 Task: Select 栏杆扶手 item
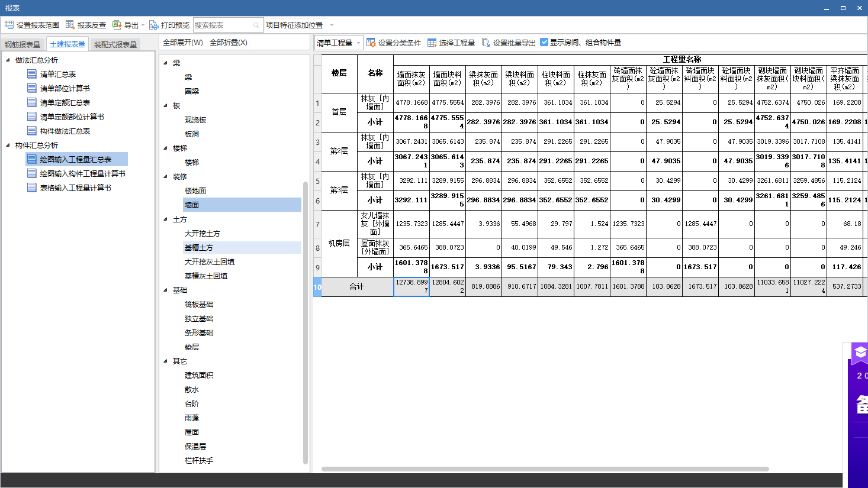click(199, 460)
